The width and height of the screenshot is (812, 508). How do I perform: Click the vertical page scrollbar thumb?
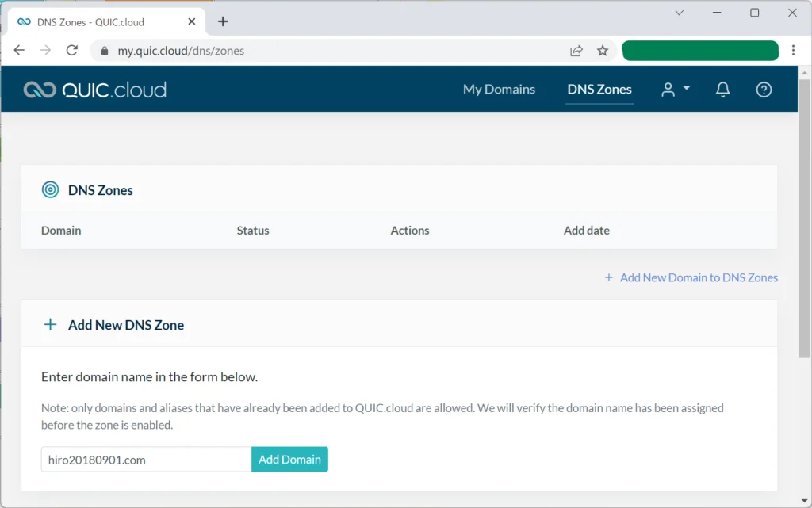click(x=804, y=218)
